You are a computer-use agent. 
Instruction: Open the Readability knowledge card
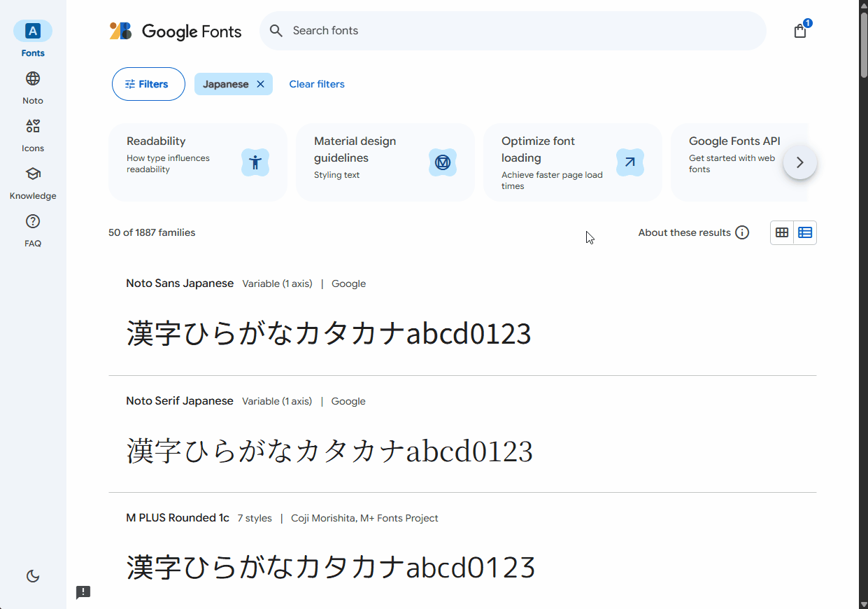tap(197, 162)
